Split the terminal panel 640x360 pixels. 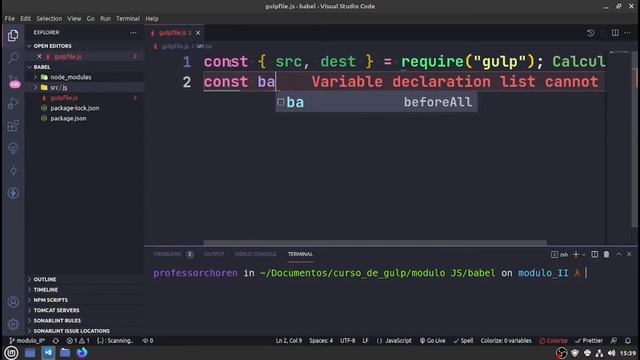click(595, 254)
